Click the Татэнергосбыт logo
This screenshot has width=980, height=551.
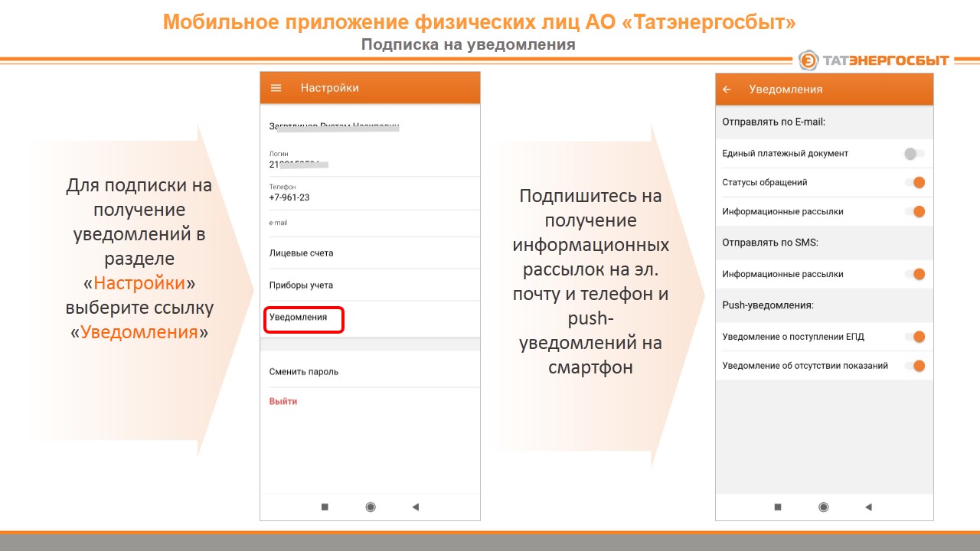pyautogui.click(x=874, y=60)
